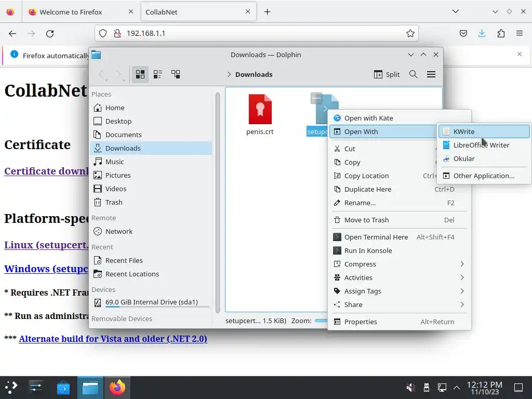Click the Dolphin zoom slider

(x=321, y=321)
